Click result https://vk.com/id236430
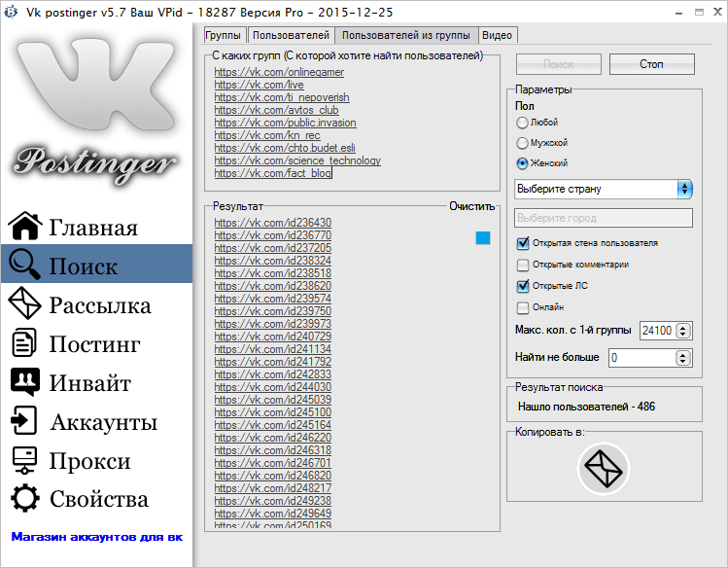This screenshot has height=568, width=728. pyautogui.click(x=273, y=223)
